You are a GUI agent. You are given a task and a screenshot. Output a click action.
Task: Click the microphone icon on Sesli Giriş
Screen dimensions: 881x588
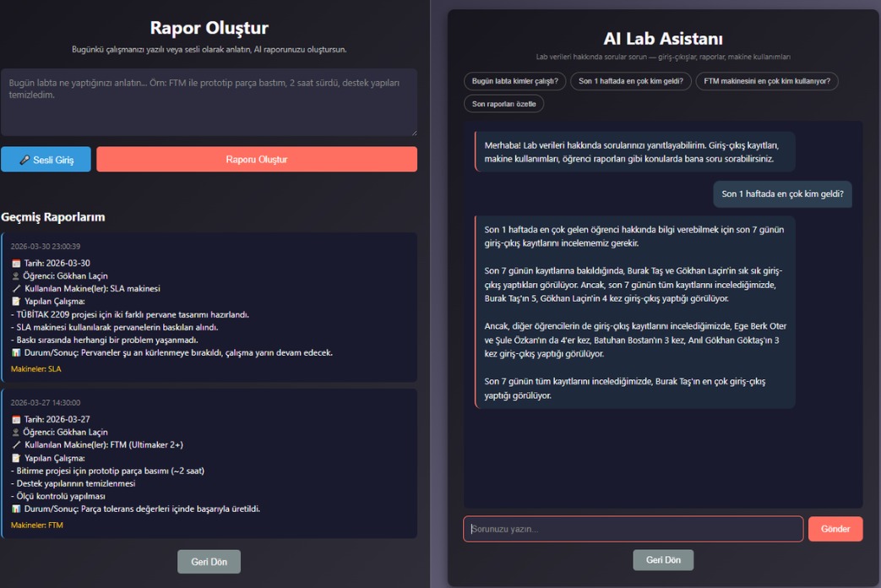(24, 160)
